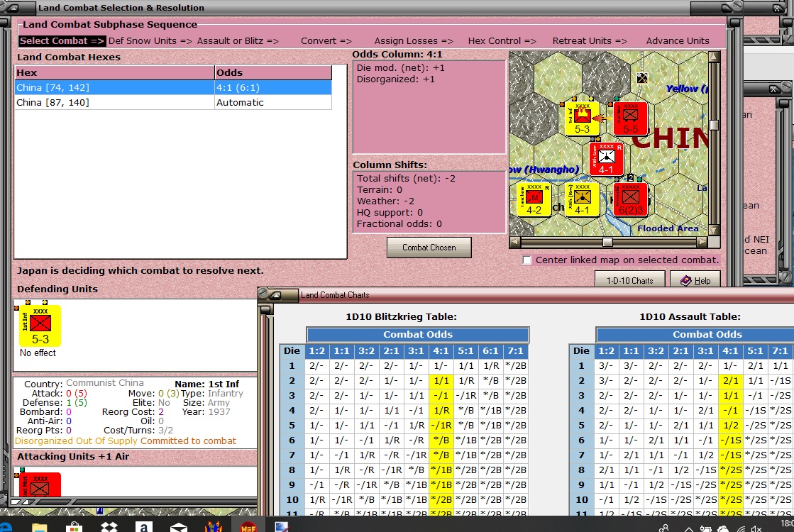Click the 4:1 header in the Blitzkrieg table
The height and width of the screenshot is (532, 794).
tap(441, 351)
